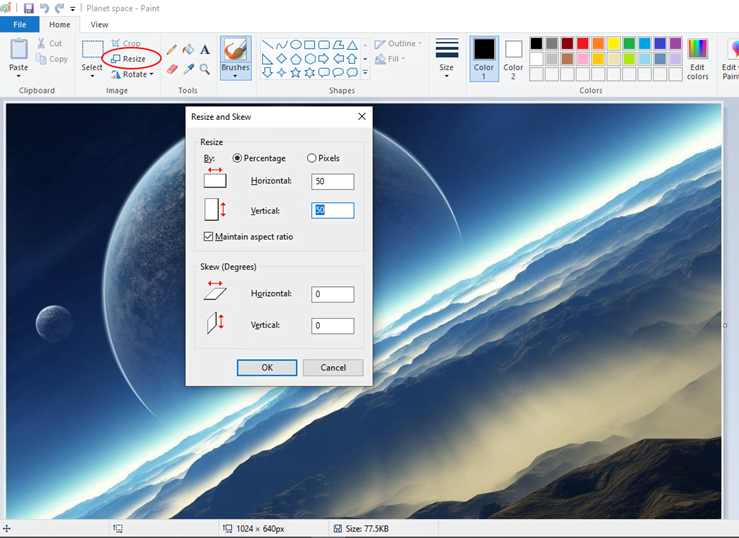Switch to the View tab

tap(99, 24)
